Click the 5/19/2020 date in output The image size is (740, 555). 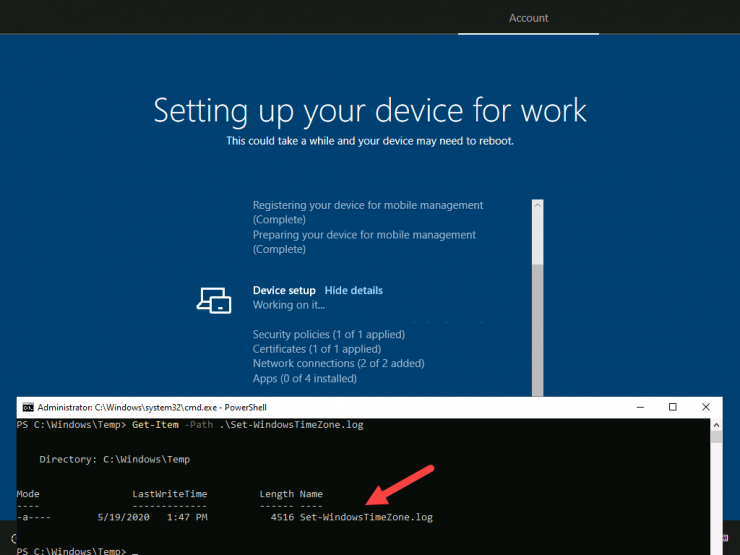[124, 517]
